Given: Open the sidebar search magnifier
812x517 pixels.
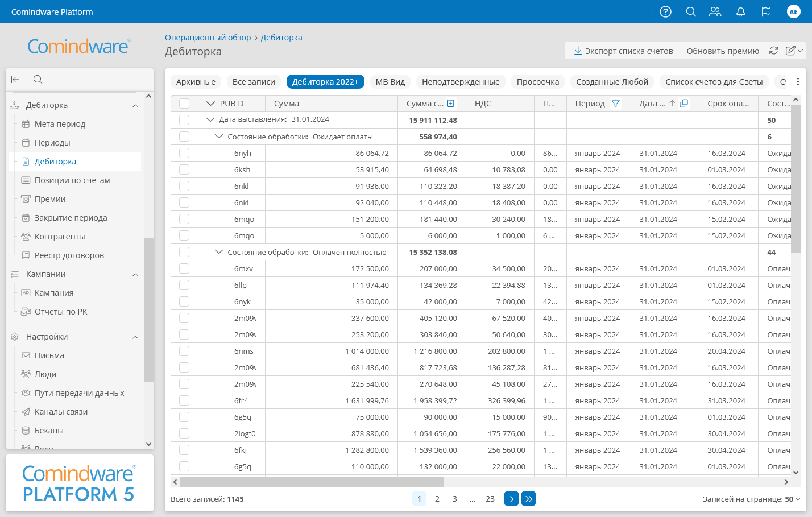Looking at the screenshot, I should [x=38, y=80].
